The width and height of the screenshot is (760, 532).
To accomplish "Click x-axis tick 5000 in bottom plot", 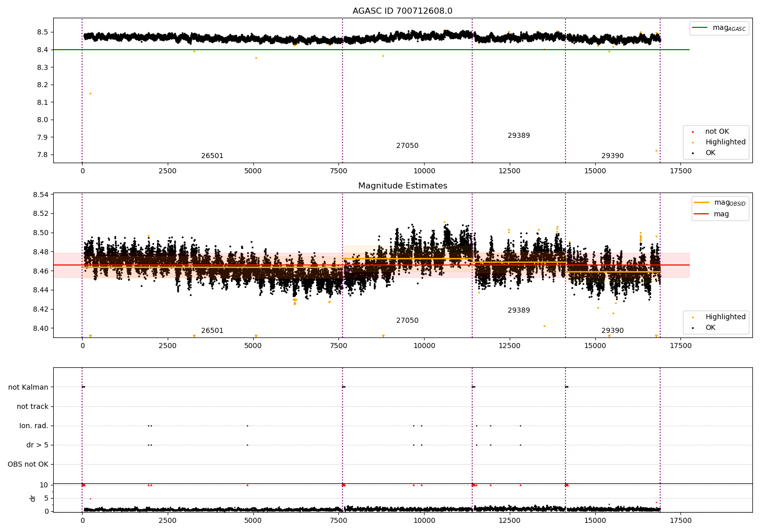I will click(253, 520).
